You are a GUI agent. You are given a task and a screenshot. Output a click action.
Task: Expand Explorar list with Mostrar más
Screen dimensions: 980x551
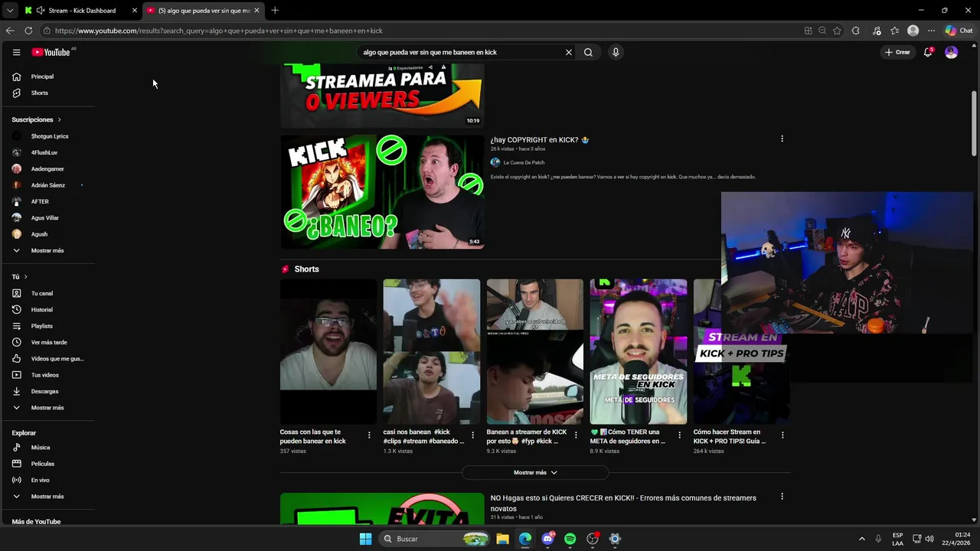[x=48, y=496]
